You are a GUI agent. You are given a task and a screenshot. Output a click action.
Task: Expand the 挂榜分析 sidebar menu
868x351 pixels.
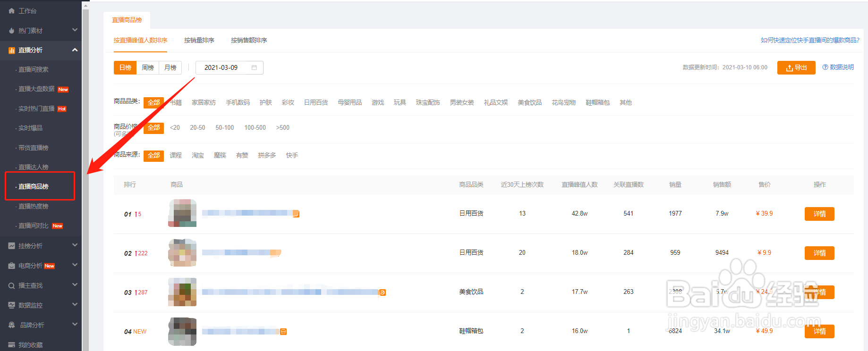click(75, 245)
